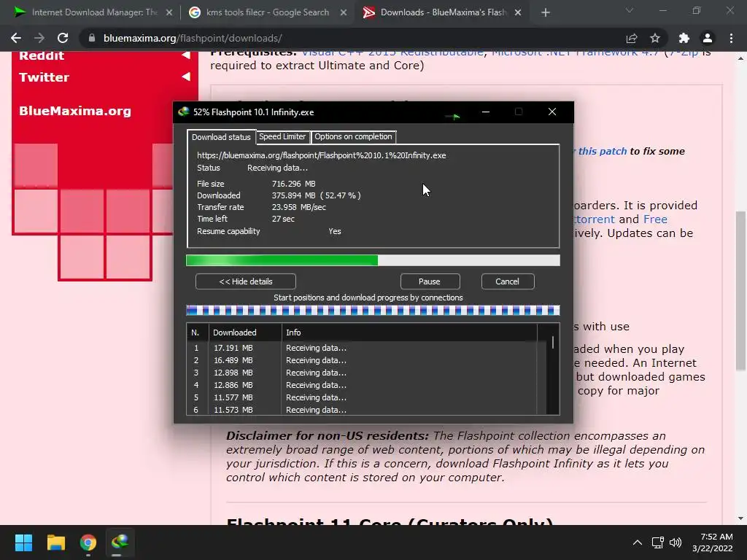Expand the Twitter sidebar arrow
Image resolution: width=747 pixels, height=560 pixels.
pyautogui.click(x=186, y=77)
